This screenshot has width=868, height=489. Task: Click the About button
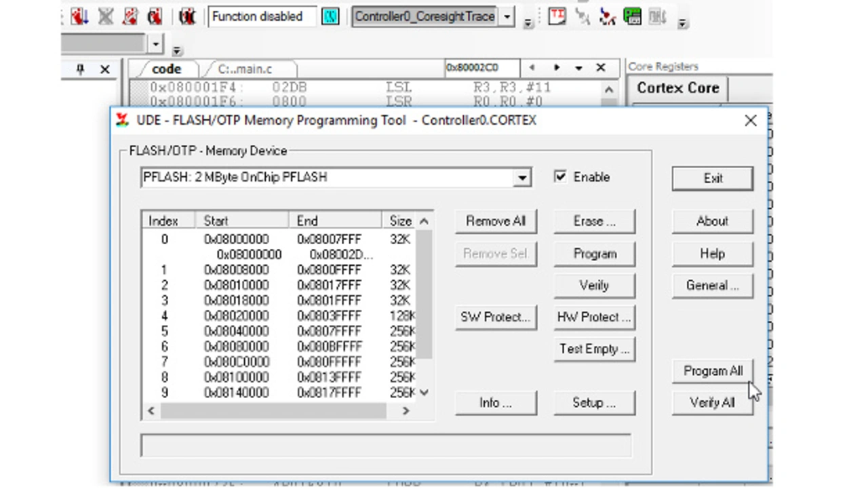[712, 221]
